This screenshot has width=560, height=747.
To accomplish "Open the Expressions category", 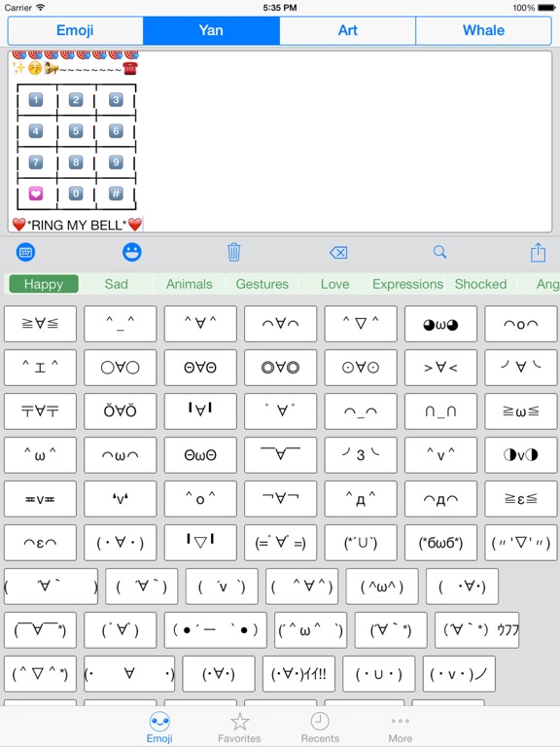I will click(407, 284).
